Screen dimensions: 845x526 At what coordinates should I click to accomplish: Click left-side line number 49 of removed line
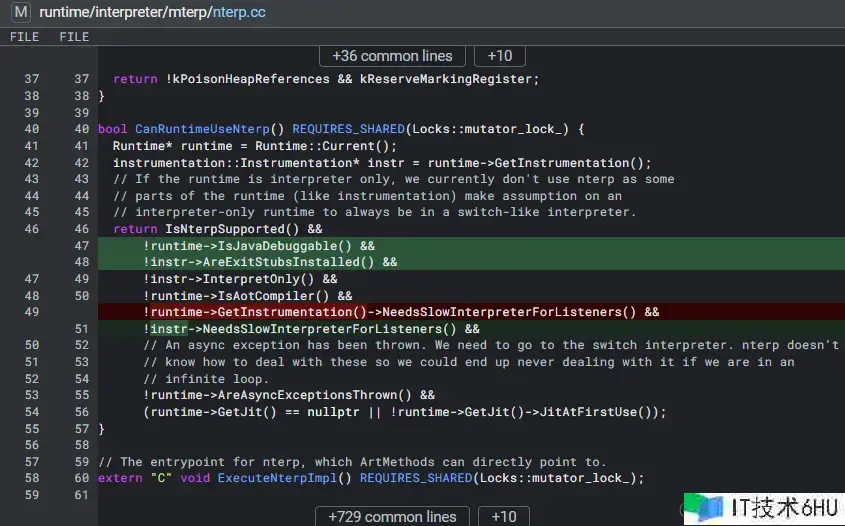tap(32, 312)
